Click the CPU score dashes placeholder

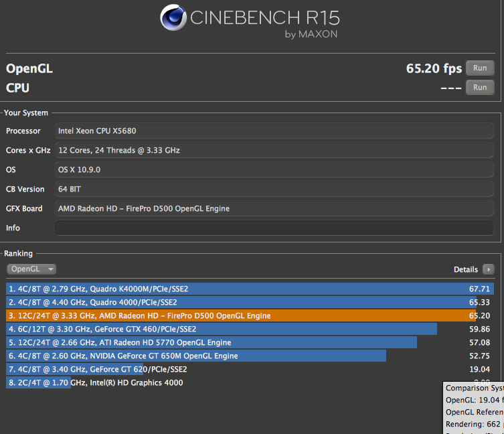[x=450, y=88]
